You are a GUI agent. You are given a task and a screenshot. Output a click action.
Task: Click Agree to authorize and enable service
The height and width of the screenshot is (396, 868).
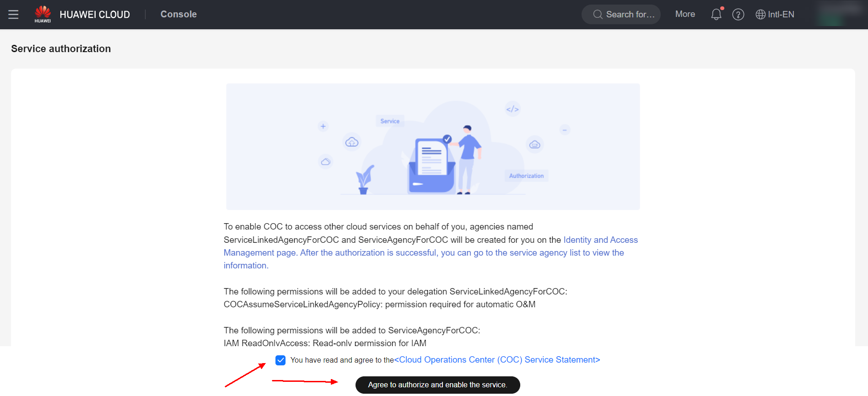point(437,385)
